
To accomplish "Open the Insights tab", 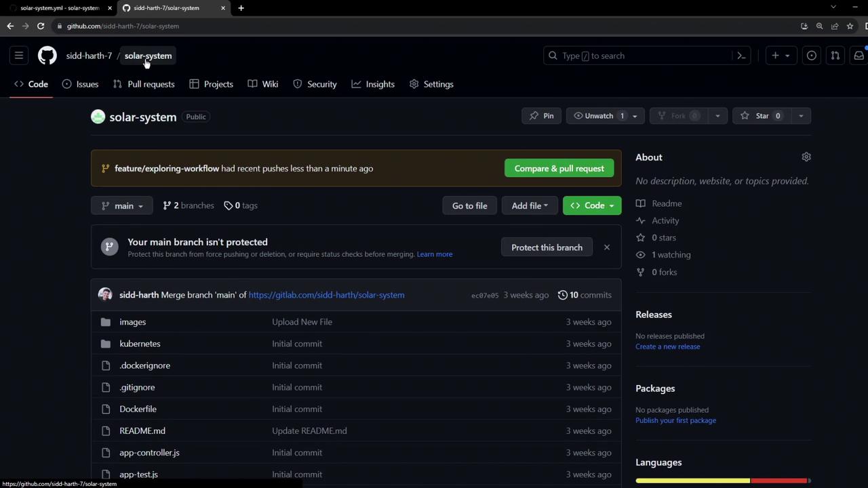I will [373, 84].
